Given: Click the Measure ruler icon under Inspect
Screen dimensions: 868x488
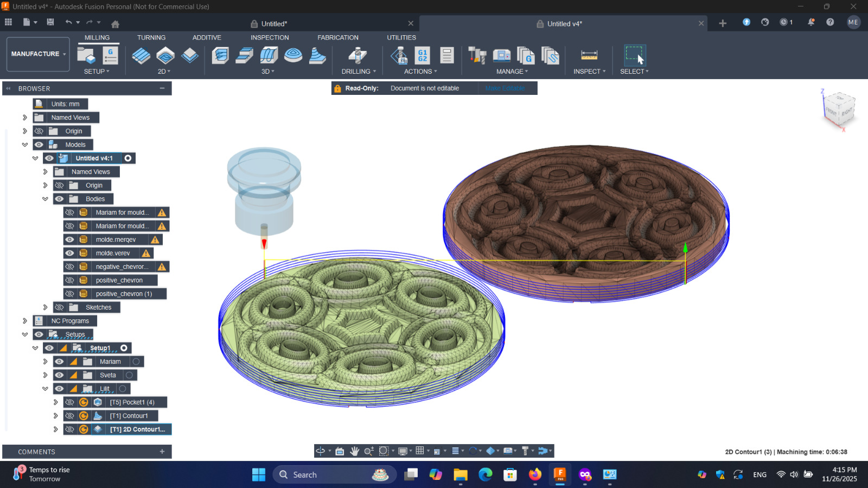Looking at the screenshot, I should (589, 55).
